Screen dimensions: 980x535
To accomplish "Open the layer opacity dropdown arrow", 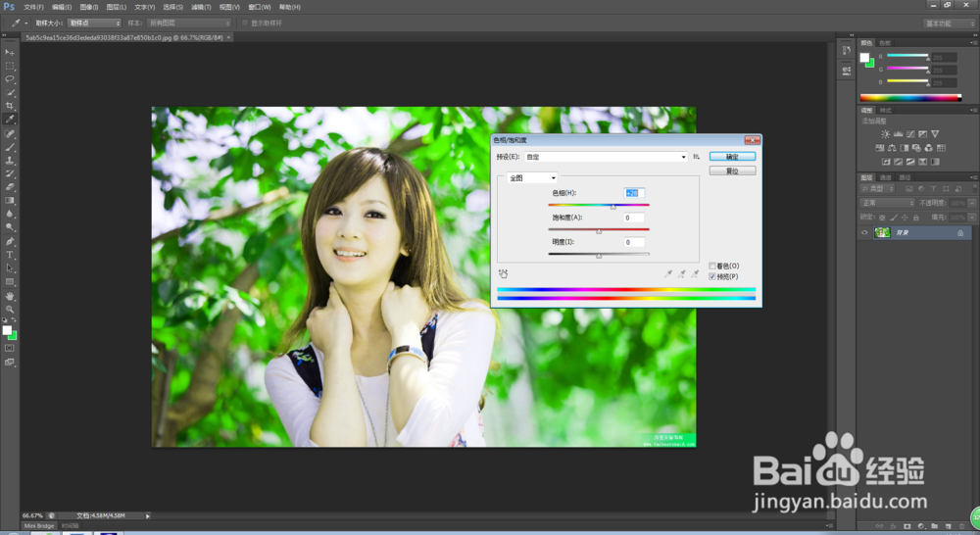I will click(x=972, y=203).
